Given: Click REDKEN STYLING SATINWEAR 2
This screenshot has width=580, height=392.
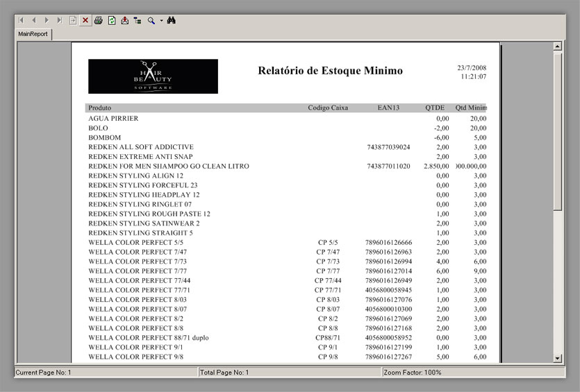Looking at the screenshot, I should click(144, 223).
